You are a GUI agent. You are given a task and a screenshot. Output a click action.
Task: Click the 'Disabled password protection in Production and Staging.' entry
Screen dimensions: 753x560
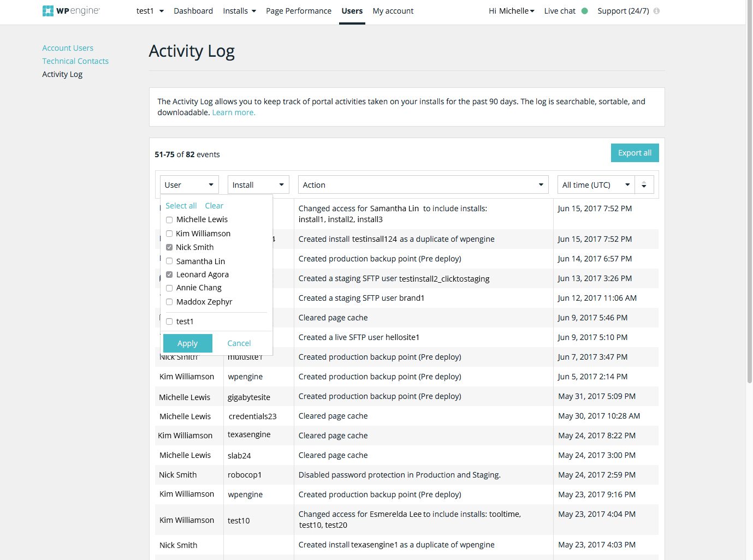pos(400,475)
